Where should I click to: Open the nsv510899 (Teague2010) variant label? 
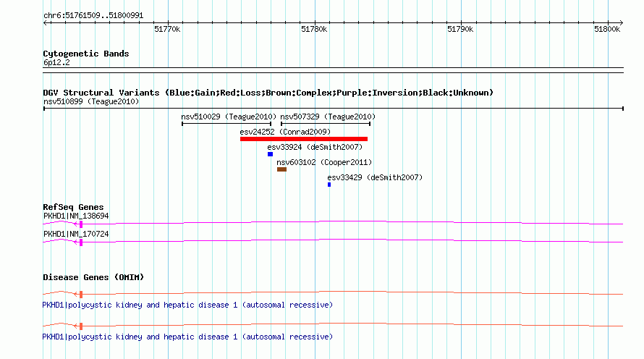pyautogui.click(x=91, y=101)
